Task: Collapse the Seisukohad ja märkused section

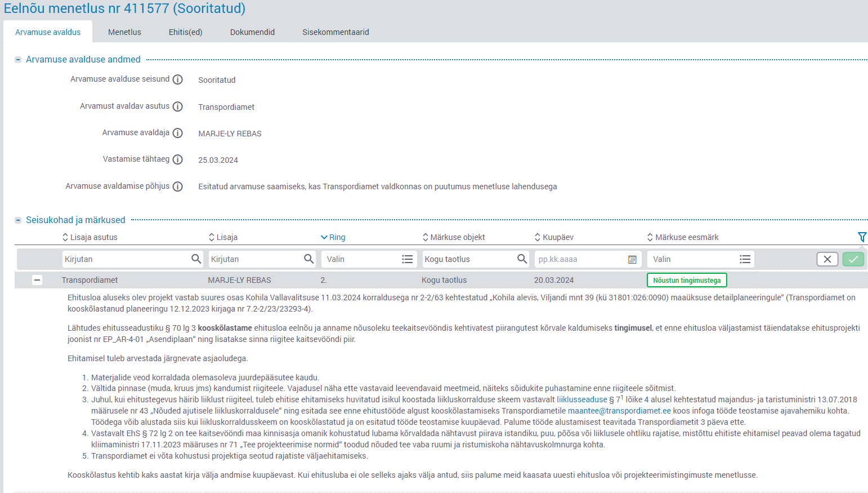Action: click(18, 220)
